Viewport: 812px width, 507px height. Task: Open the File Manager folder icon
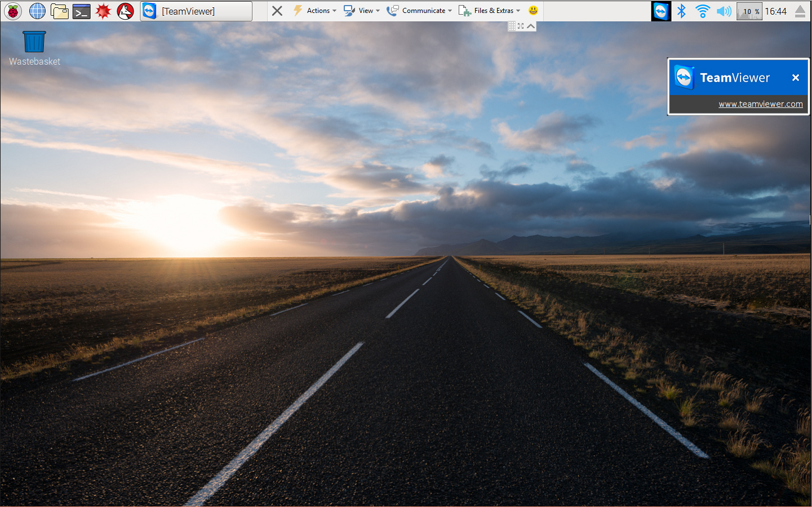click(59, 11)
